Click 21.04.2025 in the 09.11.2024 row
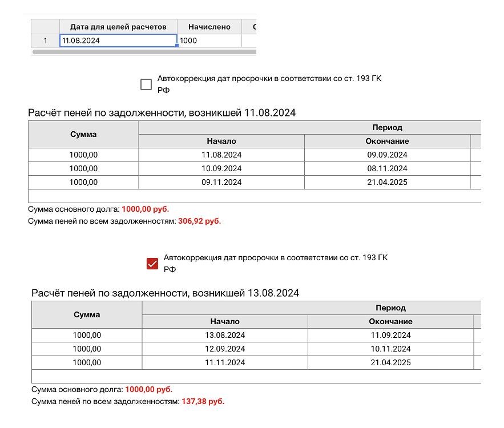The width and height of the screenshot is (504, 428). (388, 182)
